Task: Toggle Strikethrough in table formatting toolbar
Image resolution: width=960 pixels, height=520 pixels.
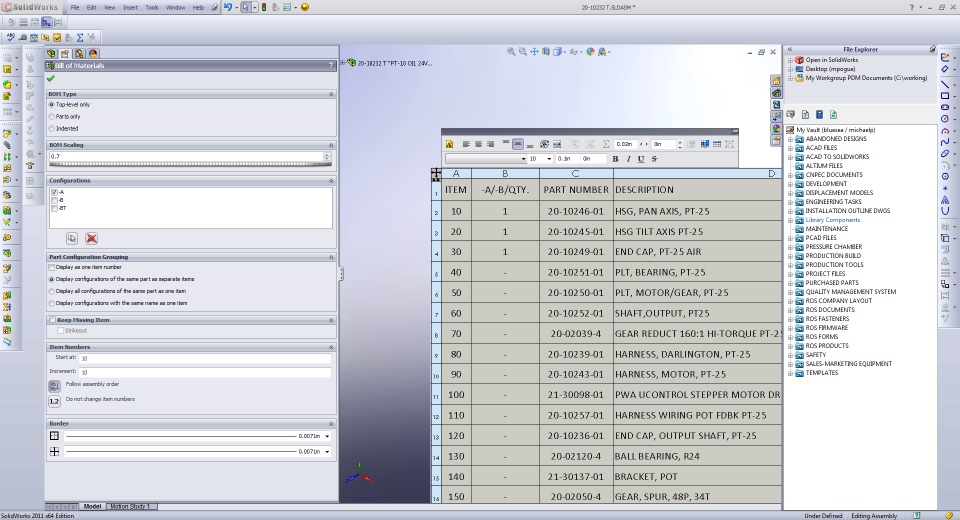Action: (654, 159)
